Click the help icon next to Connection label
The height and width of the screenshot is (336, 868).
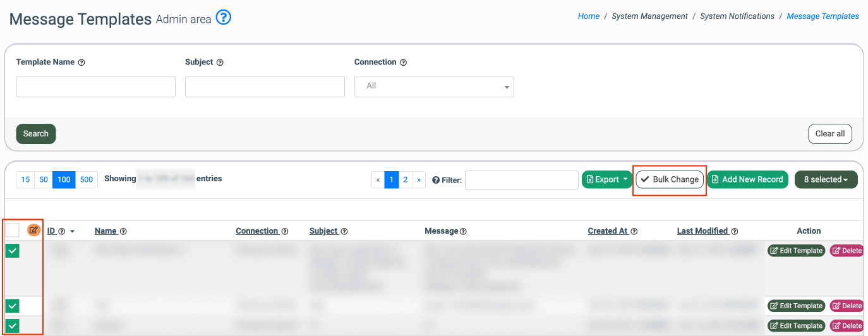tap(404, 63)
